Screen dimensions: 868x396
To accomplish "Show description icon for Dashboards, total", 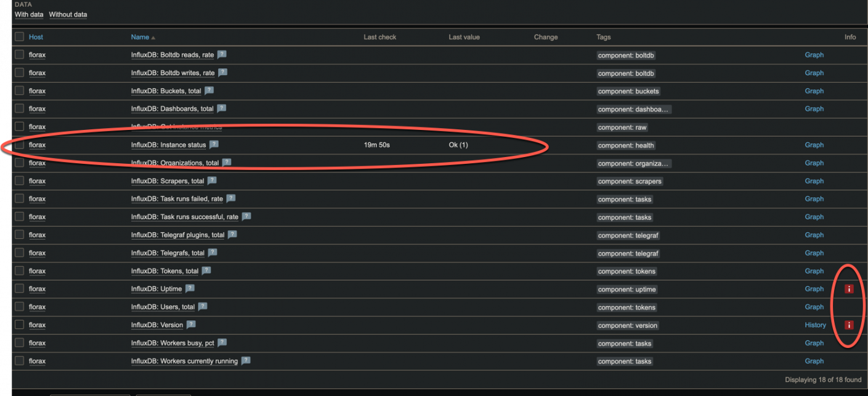I will [221, 108].
